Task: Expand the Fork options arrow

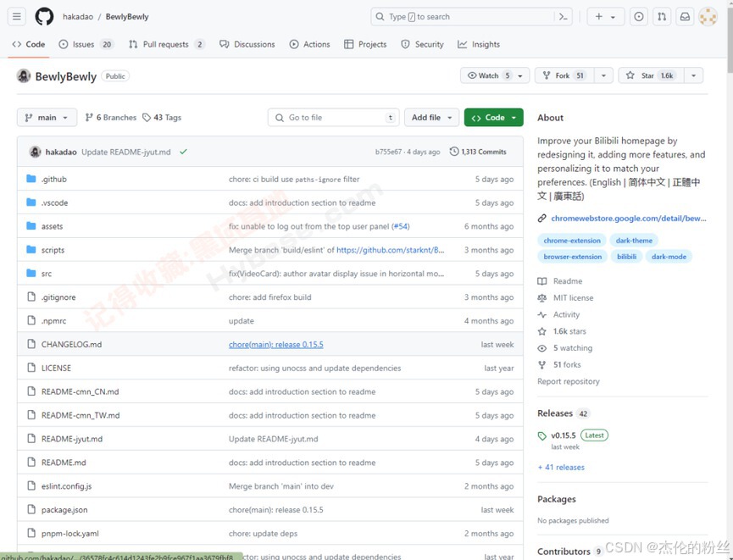Action: point(603,75)
